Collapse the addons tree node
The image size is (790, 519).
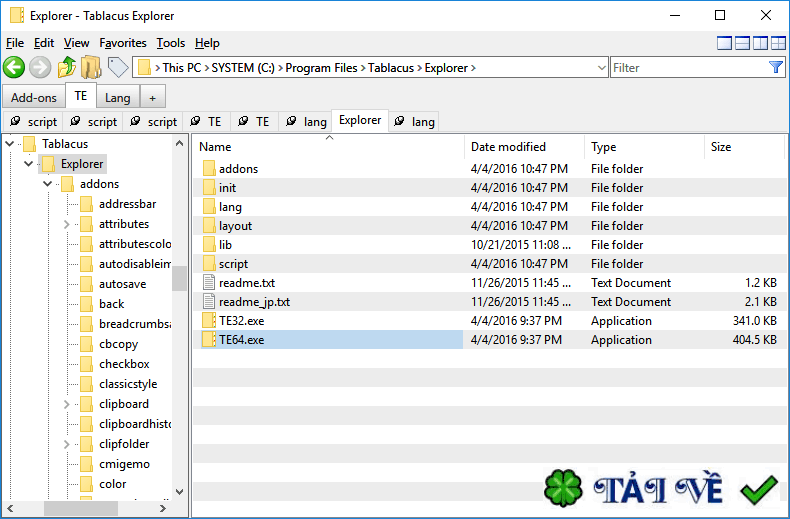48,184
